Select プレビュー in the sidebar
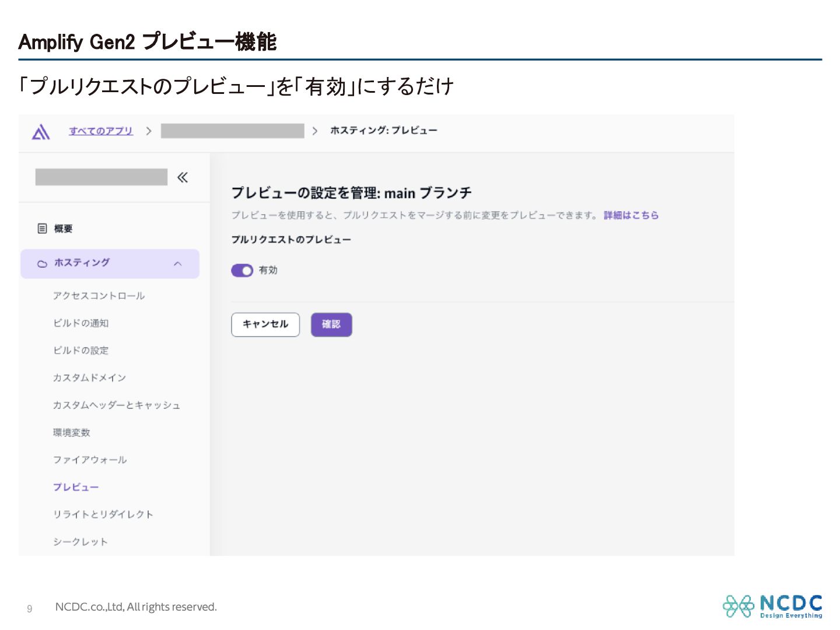This screenshot has height=630, width=840. 76,488
